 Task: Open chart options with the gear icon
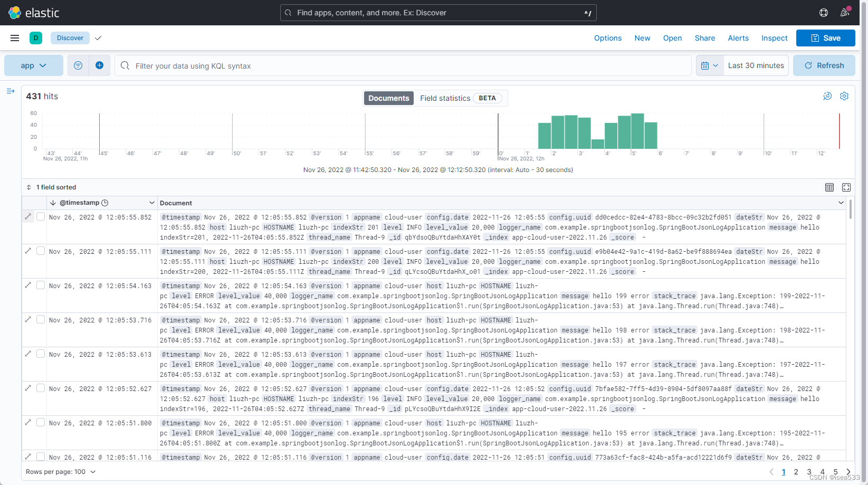844,96
